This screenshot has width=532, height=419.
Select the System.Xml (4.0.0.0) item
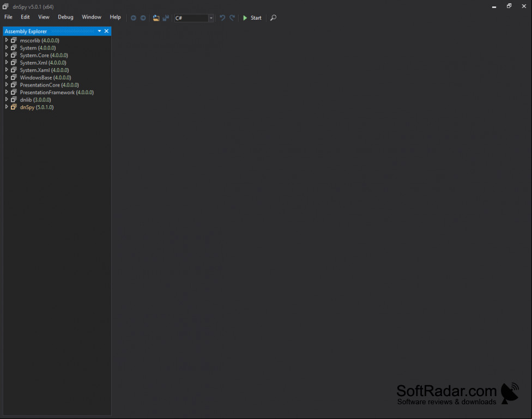[43, 63]
